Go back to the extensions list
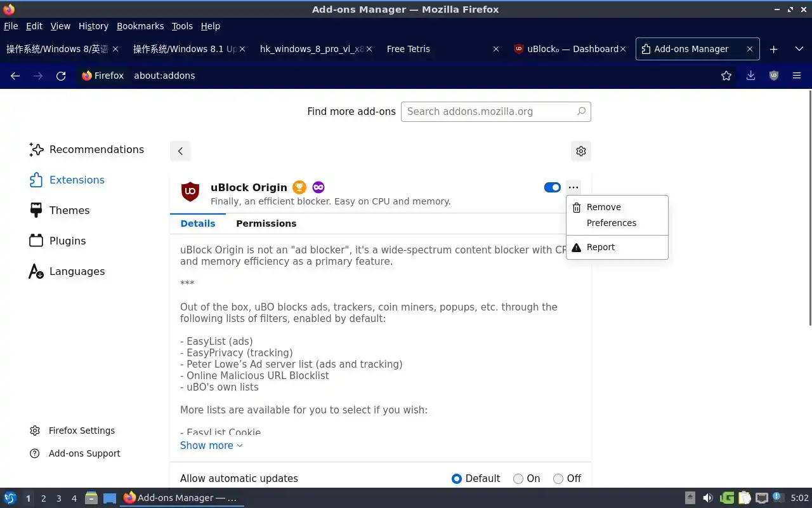The height and width of the screenshot is (508, 812). point(180,150)
